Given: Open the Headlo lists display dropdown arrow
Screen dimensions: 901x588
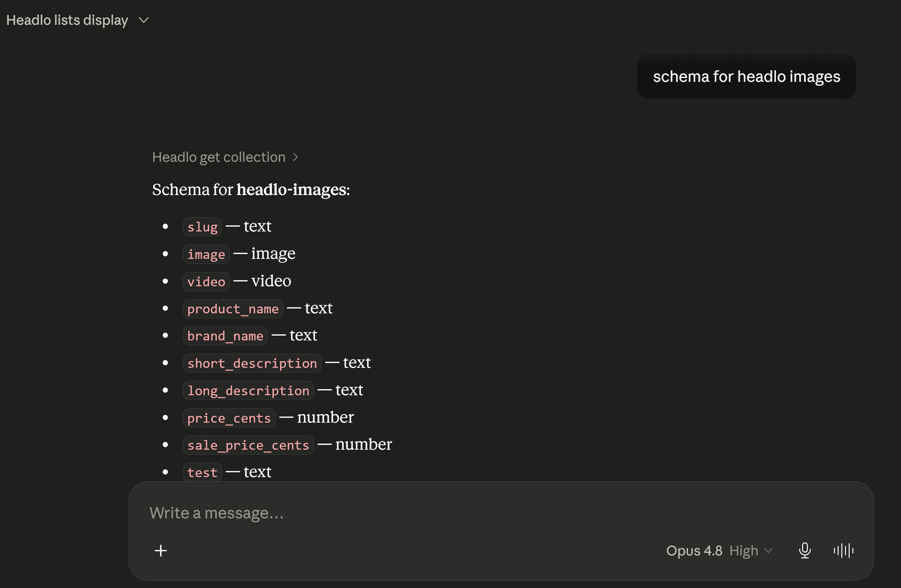Looking at the screenshot, I should click(144, 20).
